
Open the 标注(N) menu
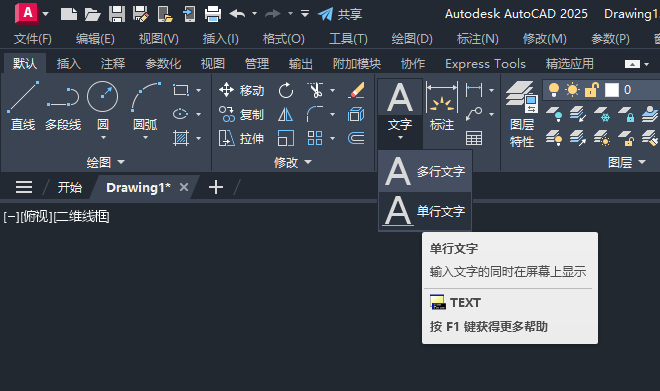(x=478, y=39)
